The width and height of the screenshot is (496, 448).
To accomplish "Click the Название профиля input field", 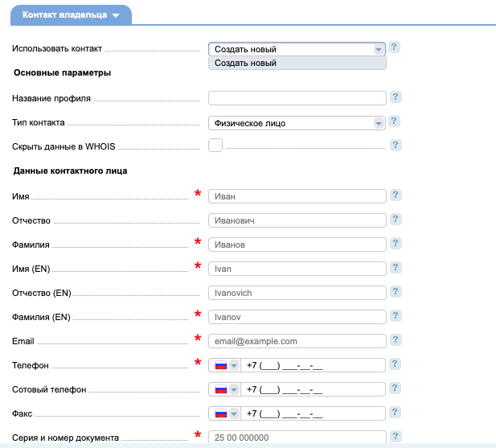I will (297, 98).
